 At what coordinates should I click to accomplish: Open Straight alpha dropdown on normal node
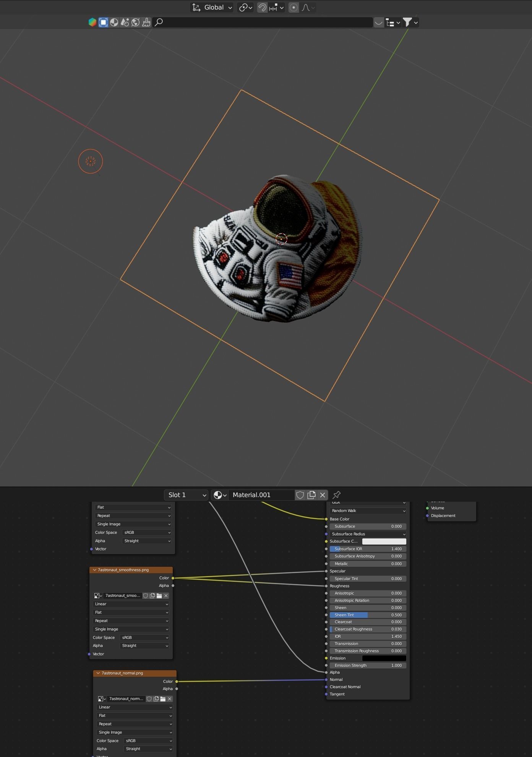(148, 749)
